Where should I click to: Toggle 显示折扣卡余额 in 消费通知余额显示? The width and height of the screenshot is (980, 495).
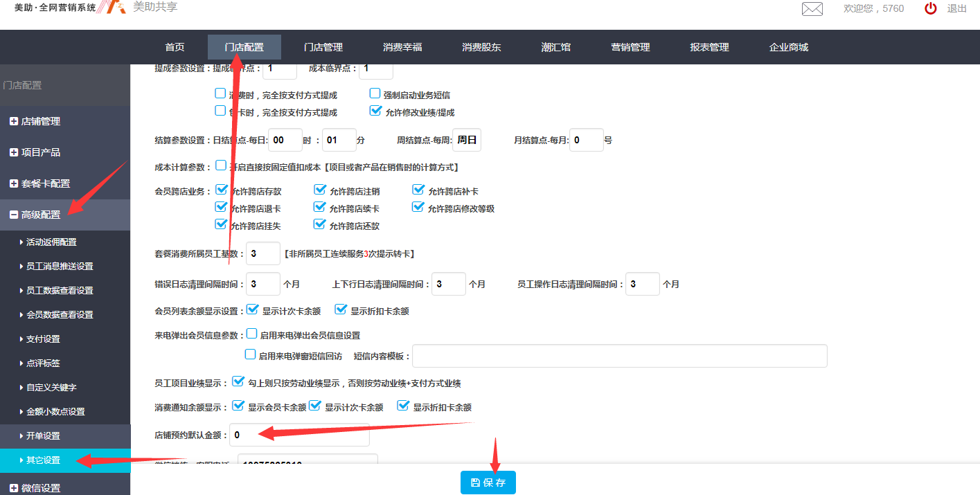[403, 406]
